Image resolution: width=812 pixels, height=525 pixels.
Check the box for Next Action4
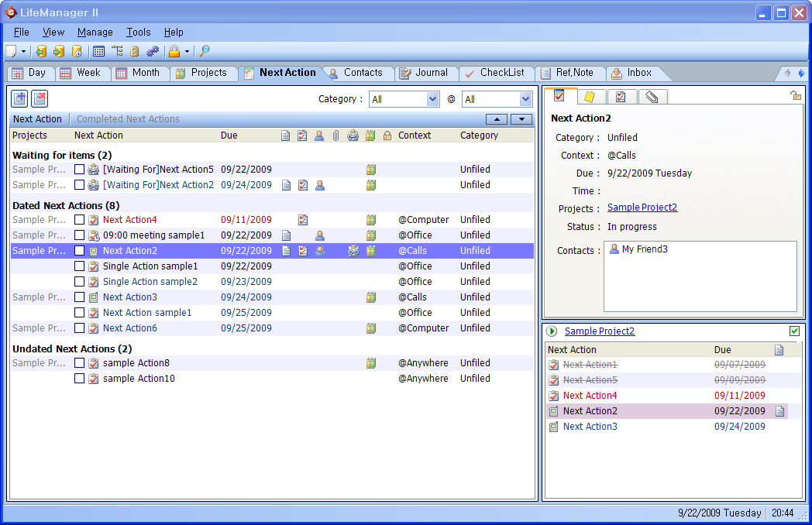click(79, 220)
